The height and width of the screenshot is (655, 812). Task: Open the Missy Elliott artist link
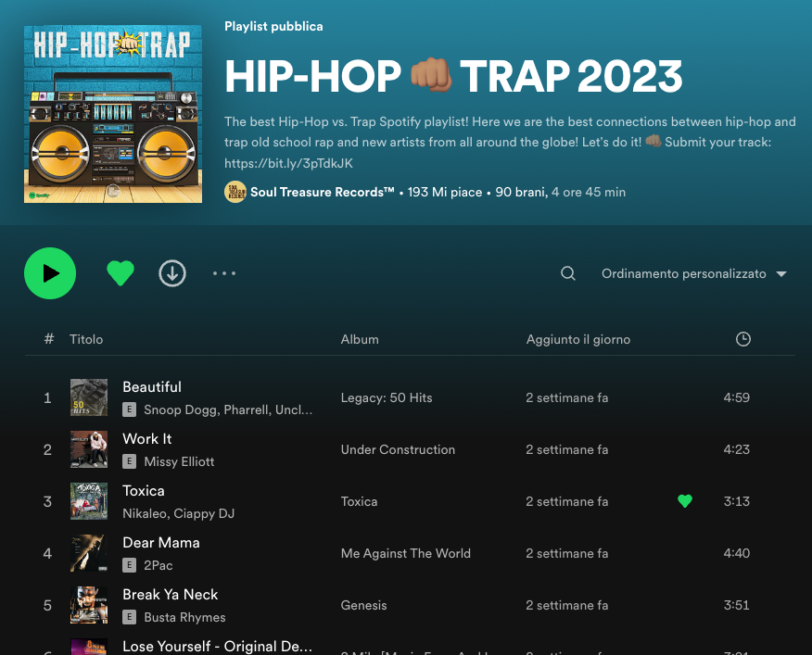point(179,461)
